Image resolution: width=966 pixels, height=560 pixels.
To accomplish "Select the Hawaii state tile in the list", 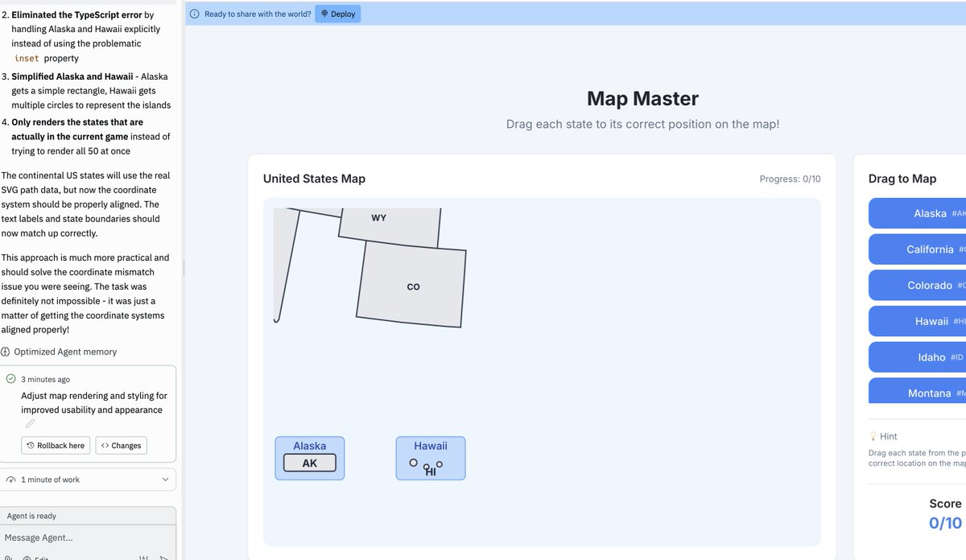I will (x=917, y=321).
